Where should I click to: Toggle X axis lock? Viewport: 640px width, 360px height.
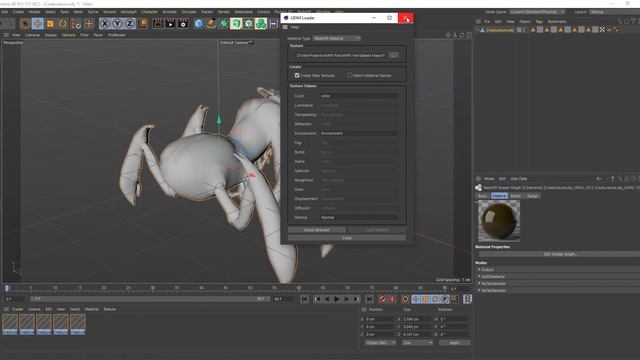[x=105, y=24]
